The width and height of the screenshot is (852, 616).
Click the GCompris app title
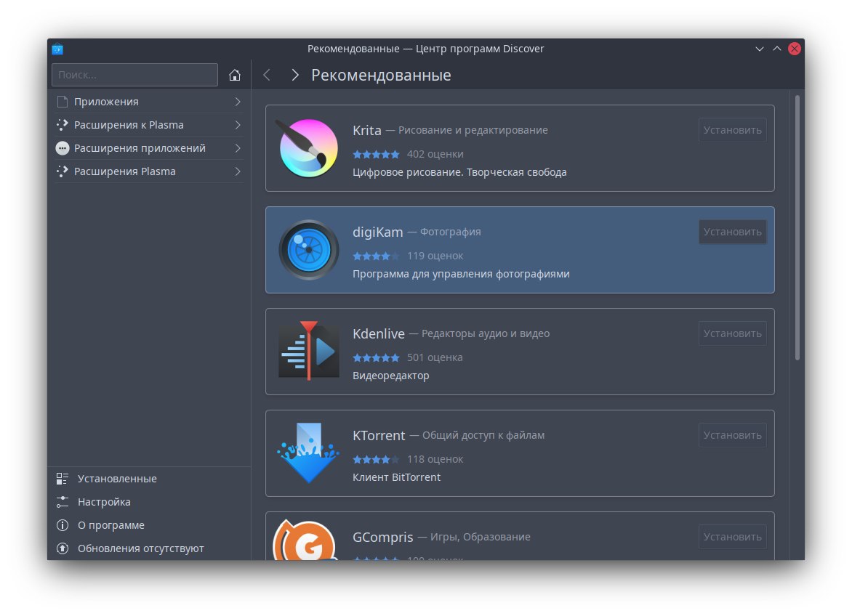(x=383, y=538)
